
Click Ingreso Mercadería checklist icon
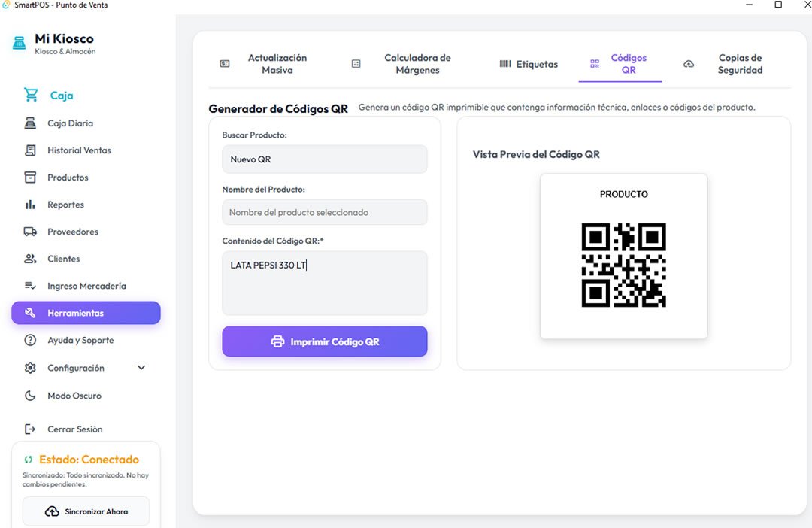pos(30,286)
